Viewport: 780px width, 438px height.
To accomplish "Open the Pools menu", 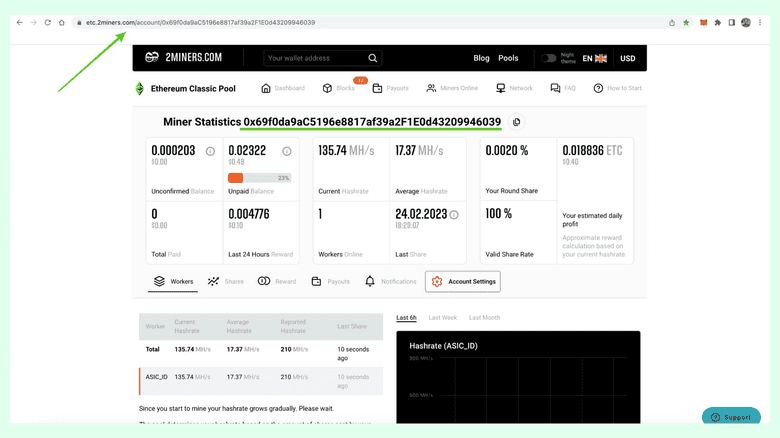I will [508, 58].
